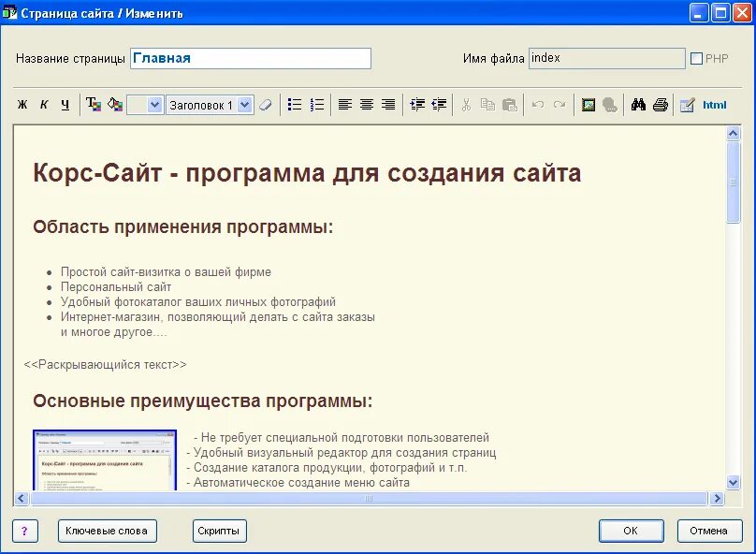The height and width of the screenshot is (554, 756).
Task: Toggle bold formatting with the Ж button
Action: point(22,105)
